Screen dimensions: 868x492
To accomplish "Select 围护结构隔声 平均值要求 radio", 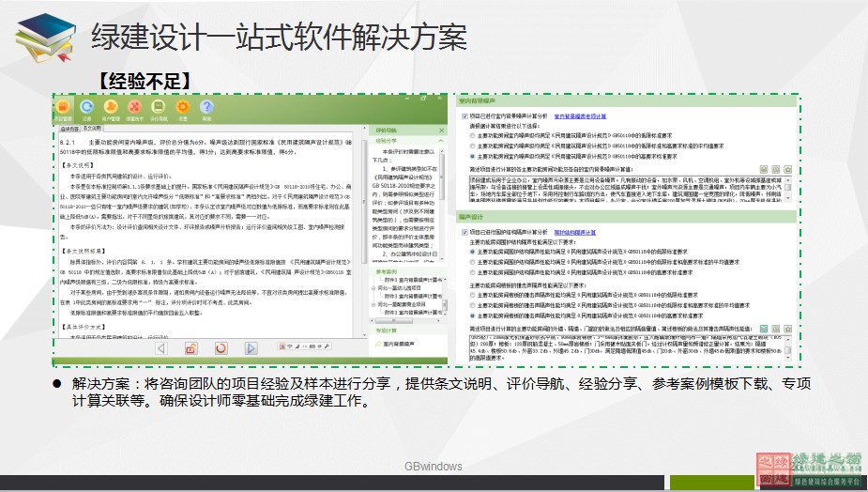I will coord(472,262).
